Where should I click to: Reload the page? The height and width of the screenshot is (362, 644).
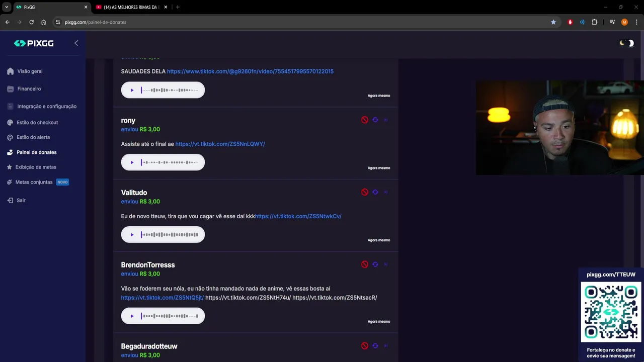click(x=31, y=22)
